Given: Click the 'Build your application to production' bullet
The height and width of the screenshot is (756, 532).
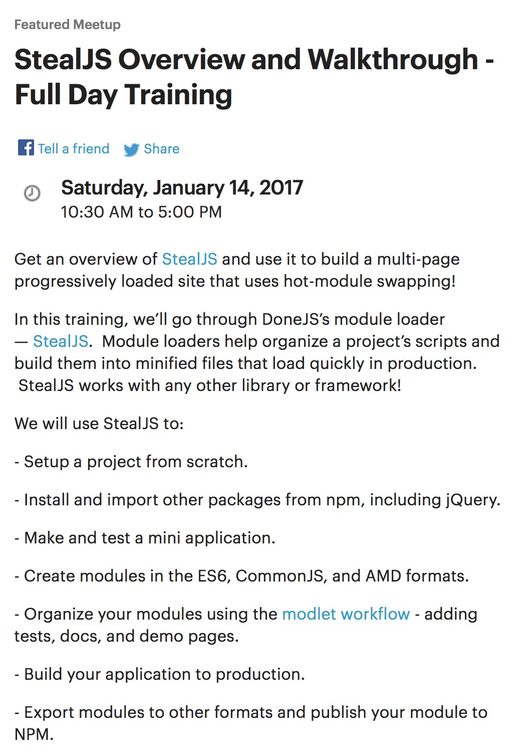Looking at the screenshot, I should [x=160, y=674].
